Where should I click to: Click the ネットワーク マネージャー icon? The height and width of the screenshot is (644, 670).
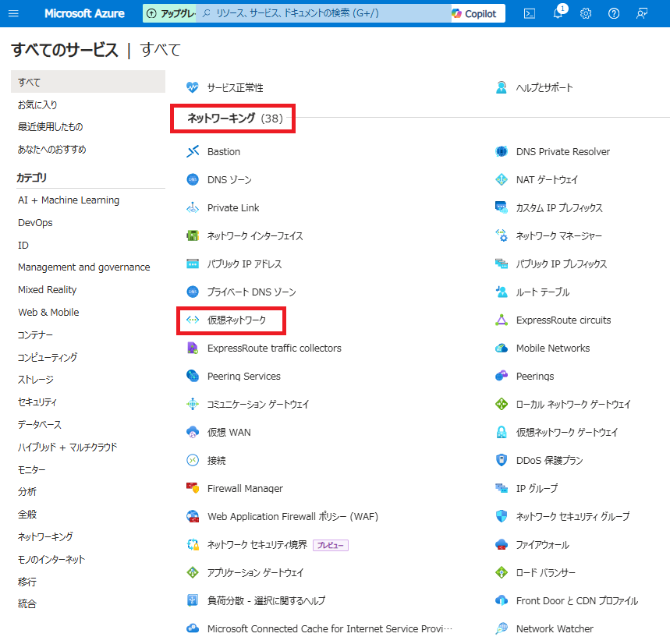pyautogui.click(x=502, y=235)
